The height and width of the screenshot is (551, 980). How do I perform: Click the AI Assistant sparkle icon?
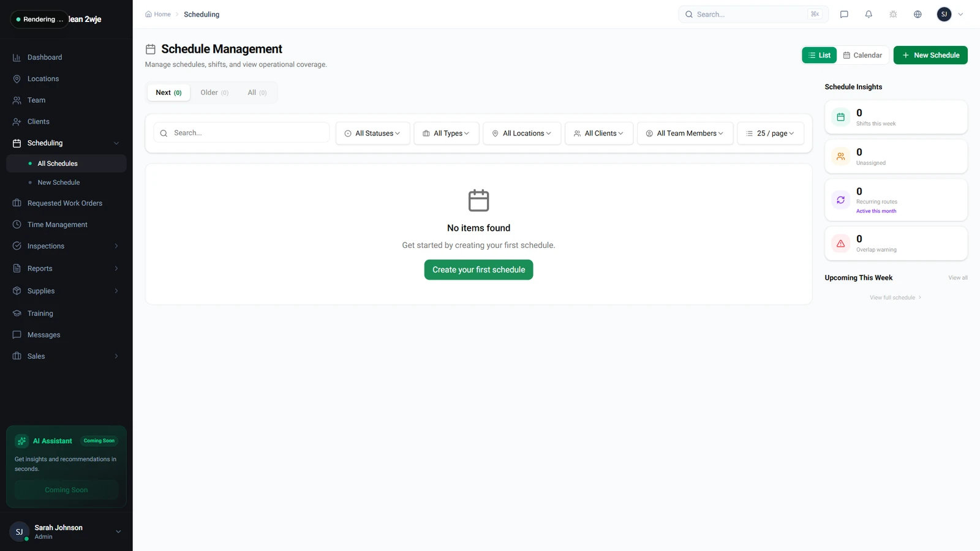click(x=22, y=441)
